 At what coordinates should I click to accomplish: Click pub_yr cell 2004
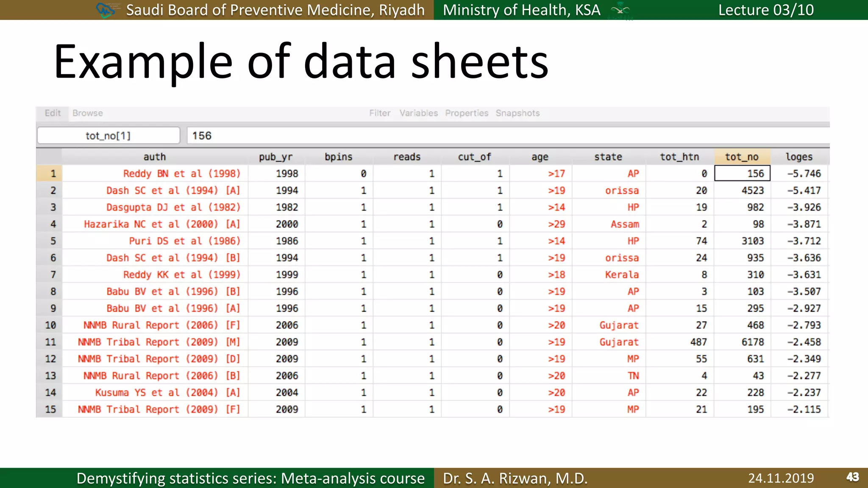(276, 392)
